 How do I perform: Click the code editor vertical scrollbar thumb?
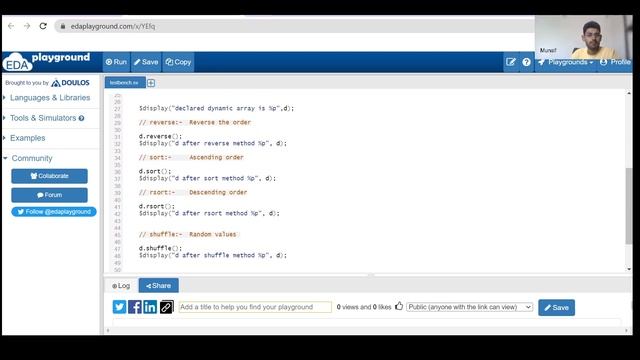pos(629,206)
